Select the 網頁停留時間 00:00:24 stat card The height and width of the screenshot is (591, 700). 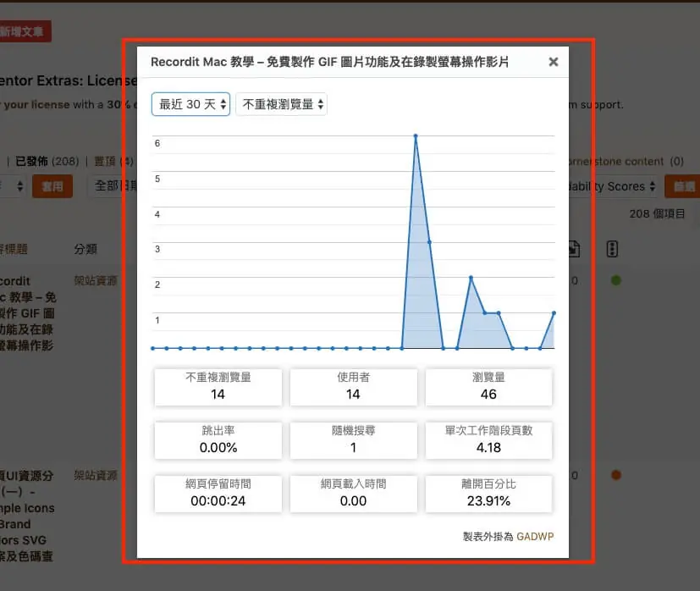[x=218, y=493]
